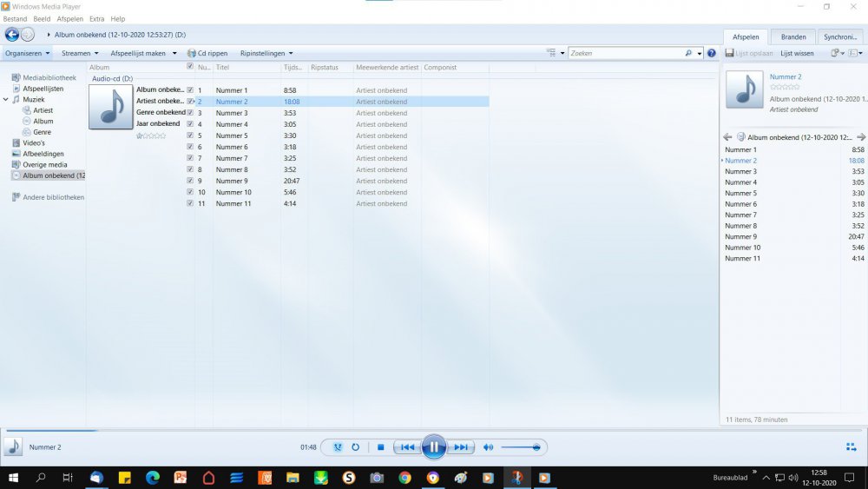The width and height of the screenshot is (868, 489).
Task: Open the Streamen dropdown
Action: click(80, 53)
